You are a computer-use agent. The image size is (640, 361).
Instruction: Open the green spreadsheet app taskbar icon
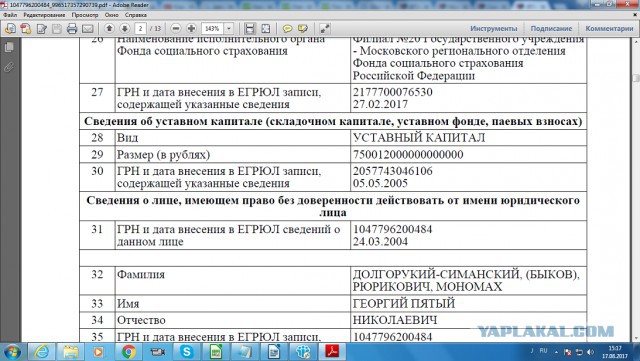(x=216, y=352)
